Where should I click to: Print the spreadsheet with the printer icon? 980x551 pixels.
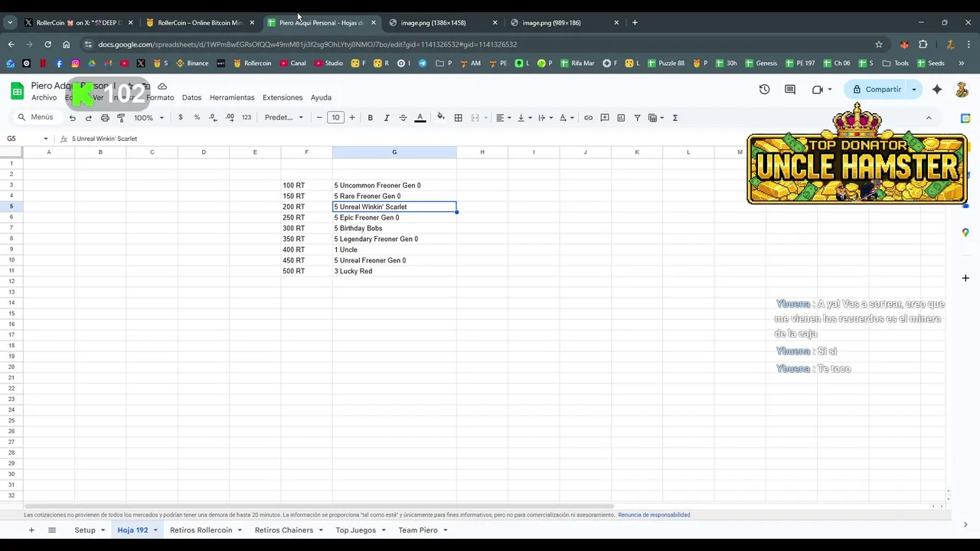click(x=105, y=118)
